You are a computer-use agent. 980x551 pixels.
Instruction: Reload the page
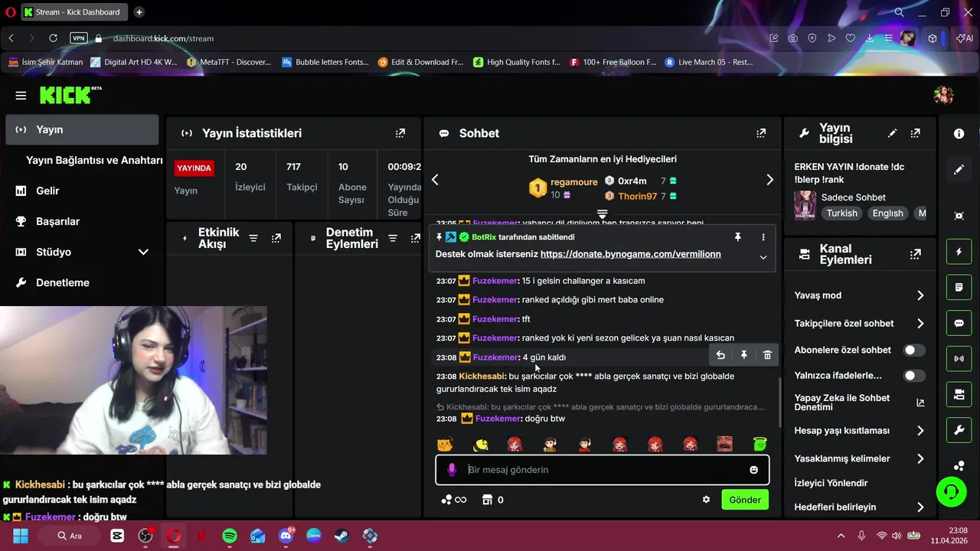point(53,38)
